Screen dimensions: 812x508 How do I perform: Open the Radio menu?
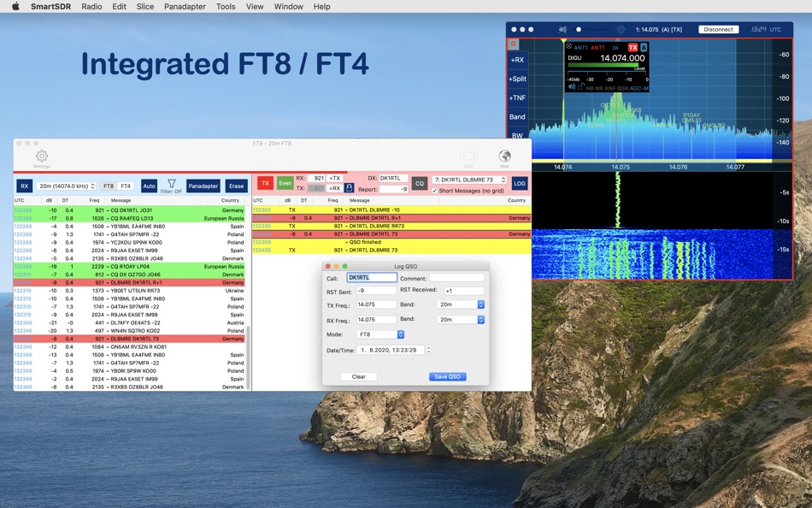(91, 7)
